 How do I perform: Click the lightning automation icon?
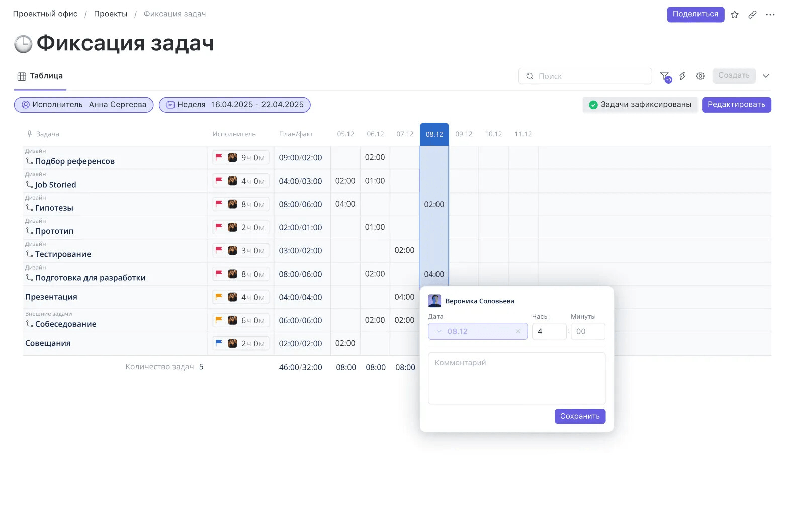[x=682, y=76]
